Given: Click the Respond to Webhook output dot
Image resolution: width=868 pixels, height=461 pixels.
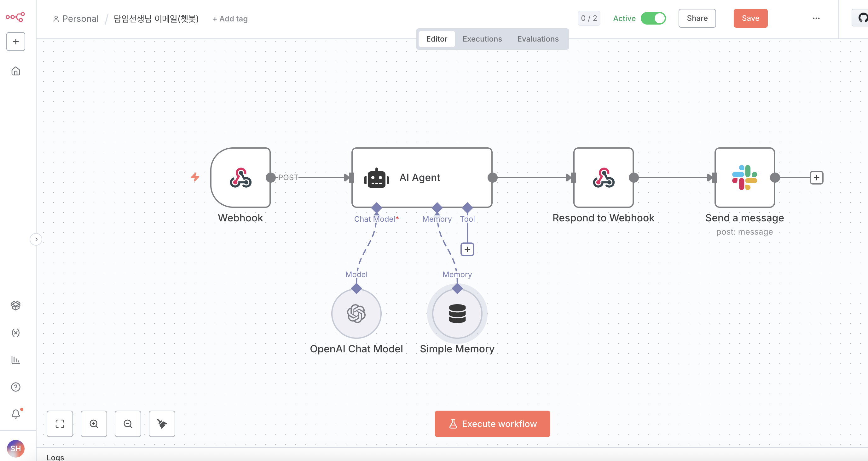Looking at the screenshot, I should [x=634, y=178].
